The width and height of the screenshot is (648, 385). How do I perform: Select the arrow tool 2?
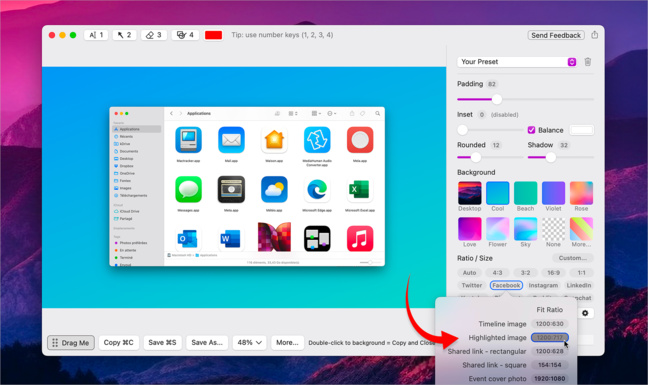pos(124,35)
